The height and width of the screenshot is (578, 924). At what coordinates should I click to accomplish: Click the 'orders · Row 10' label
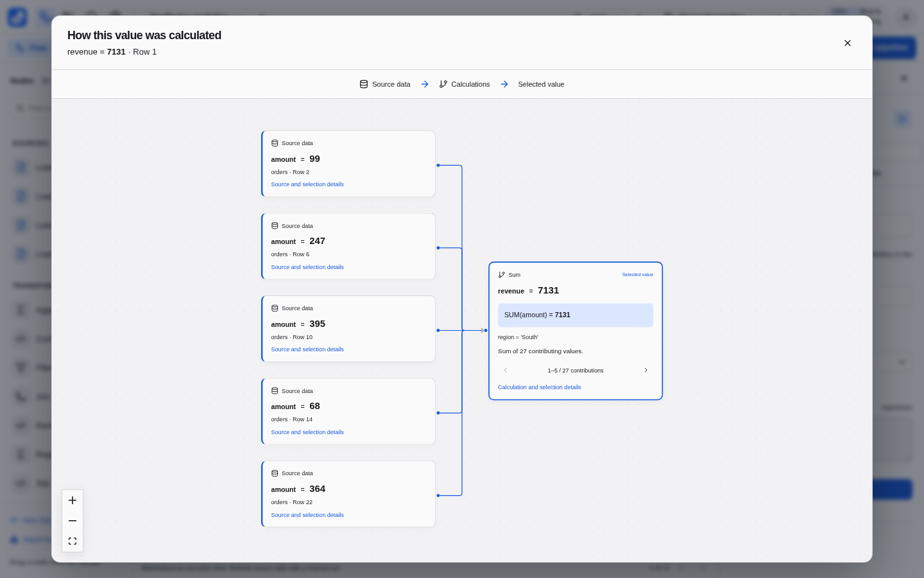pyautogui.click(x=292, y=337)
